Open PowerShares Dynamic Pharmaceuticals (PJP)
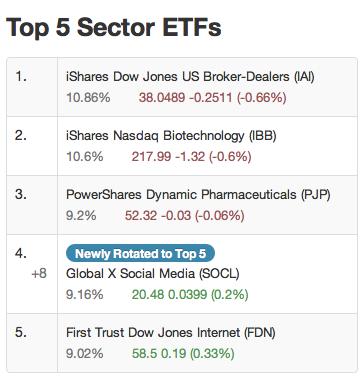Viewport: 364px width, 379px height. (x=198, y=195)
